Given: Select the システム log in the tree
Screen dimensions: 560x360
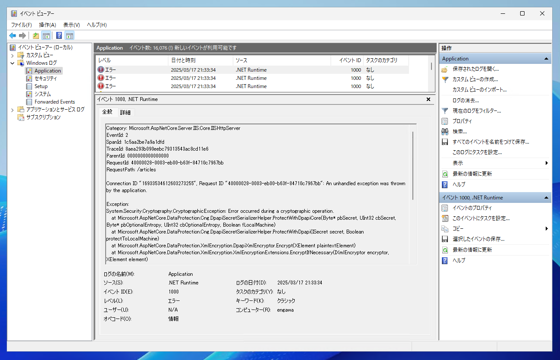Looking at the screenshot, I should [x=42, y=94].
